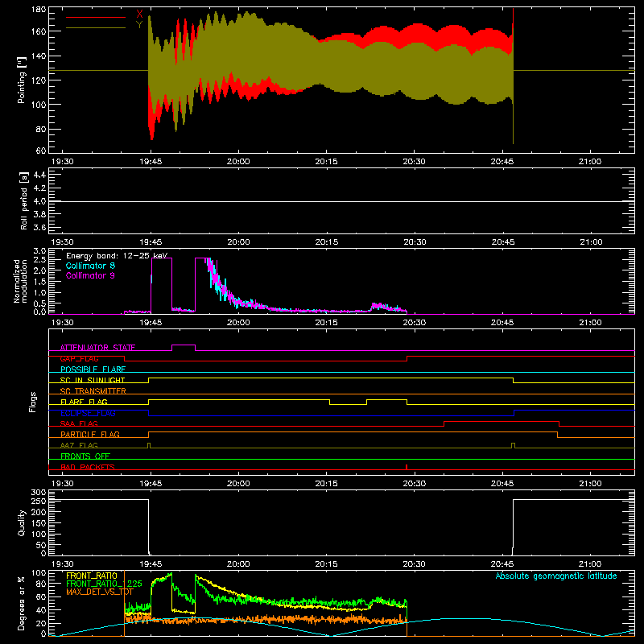Click the 20:45 tick under Roll period panel

point(502,242)
